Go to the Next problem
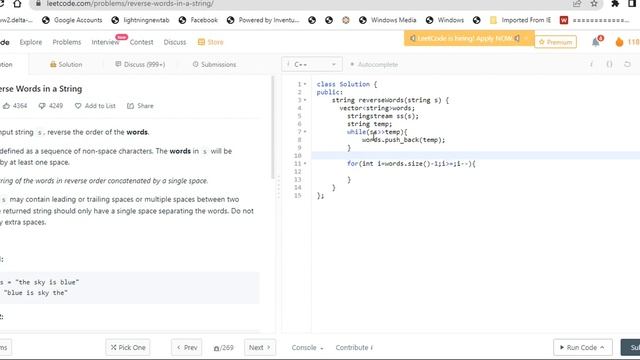Image resolution: width=640 pixels, height=360 pixels. tap(260, 348)
